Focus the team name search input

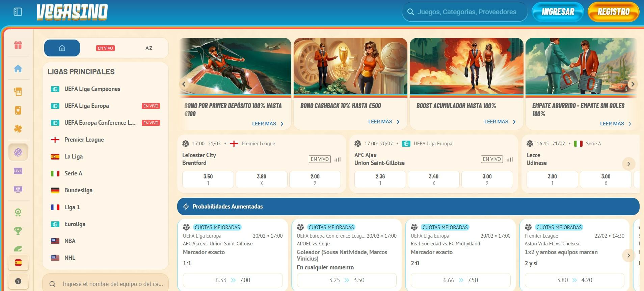pos(105,284)
